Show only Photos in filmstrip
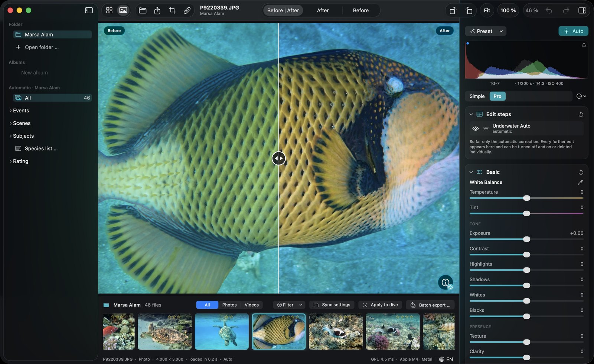594x364 pixels. pyautogui.click(x=229, y=305)
